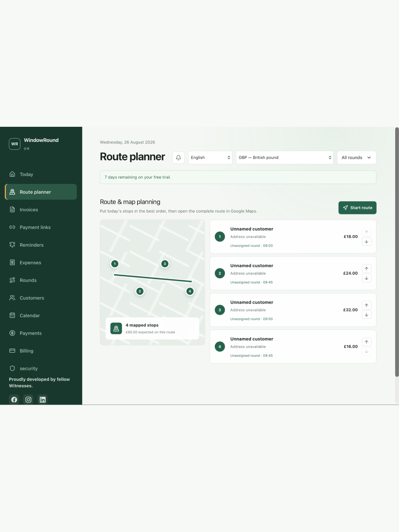Click the £90.00 expected on this route text
The width and height of the screenshot is (399, 532).
tap(150, 332)
